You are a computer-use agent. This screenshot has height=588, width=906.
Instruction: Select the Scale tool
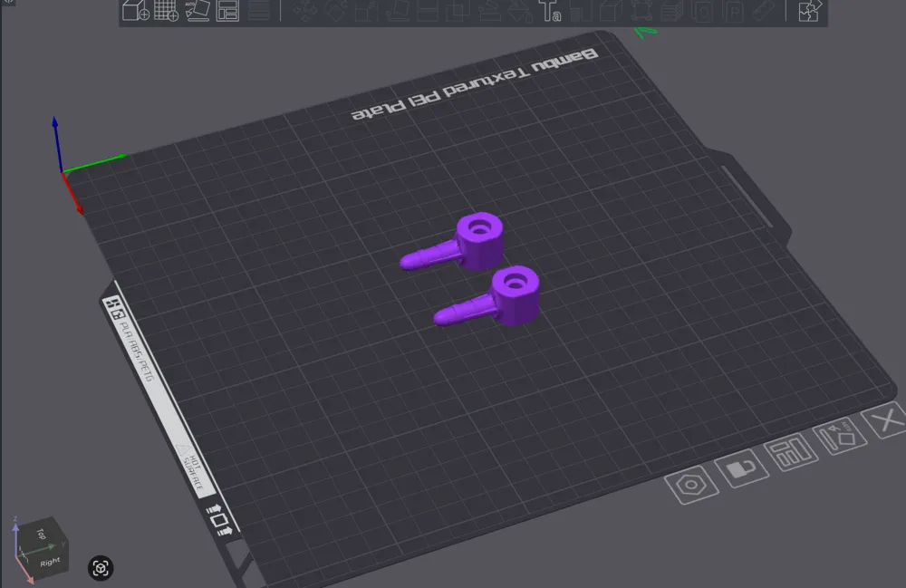(x=364, y=13)
